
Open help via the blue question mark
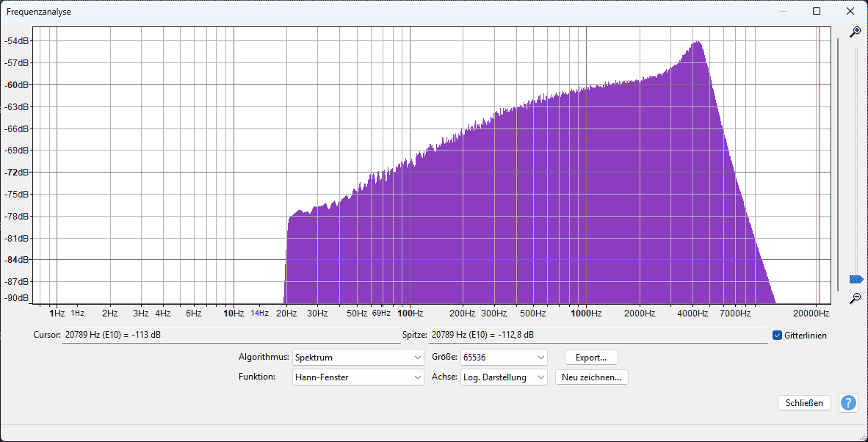point(848,403)
